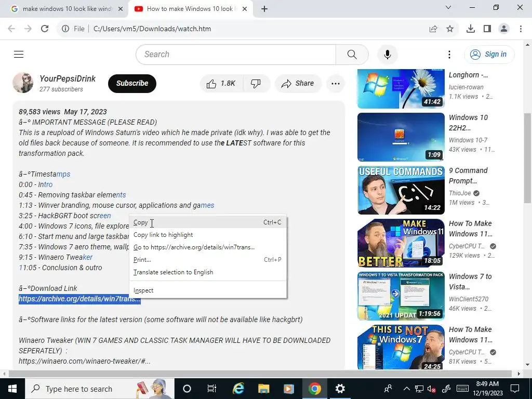Open Chrome downloads icon
532x399 pixels.
(x=471, y=29)
